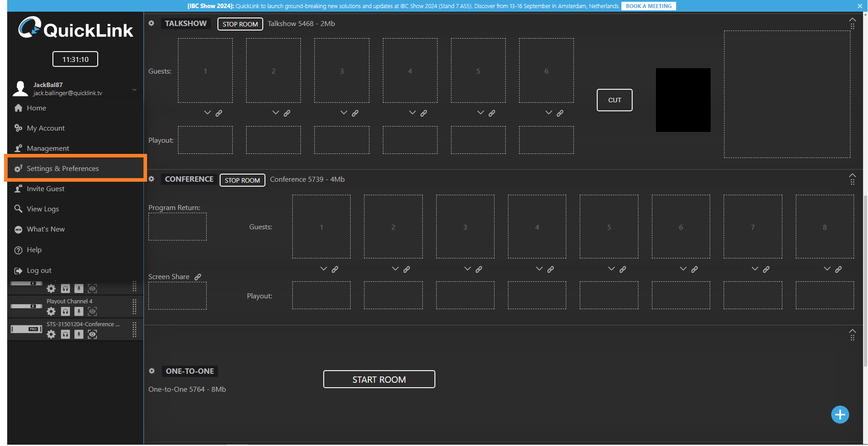This screenshot has height=446, width=868.
Task: Grab the Conference room drag handle
Action: point(852,182)
